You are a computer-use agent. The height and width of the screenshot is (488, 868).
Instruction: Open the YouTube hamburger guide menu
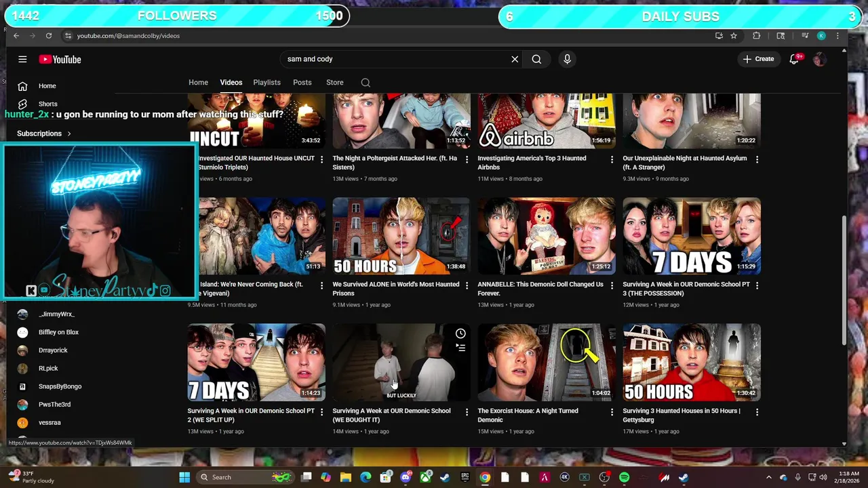pyautogui.click(x=22, y=59)
